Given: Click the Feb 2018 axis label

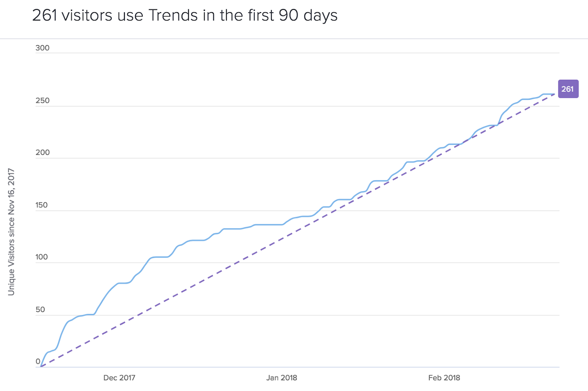Looking at the screenshot, I should (x=444, y=378).
